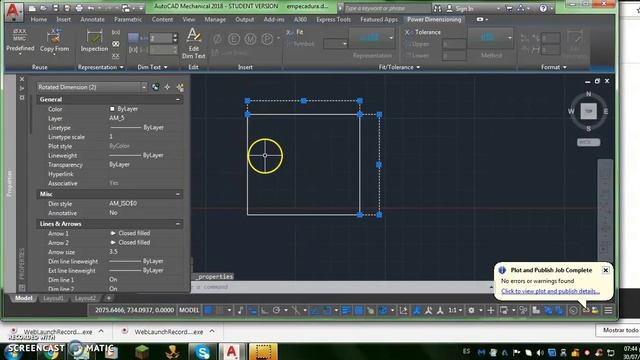Close the Plot and Publish notification

coord(606,270)
